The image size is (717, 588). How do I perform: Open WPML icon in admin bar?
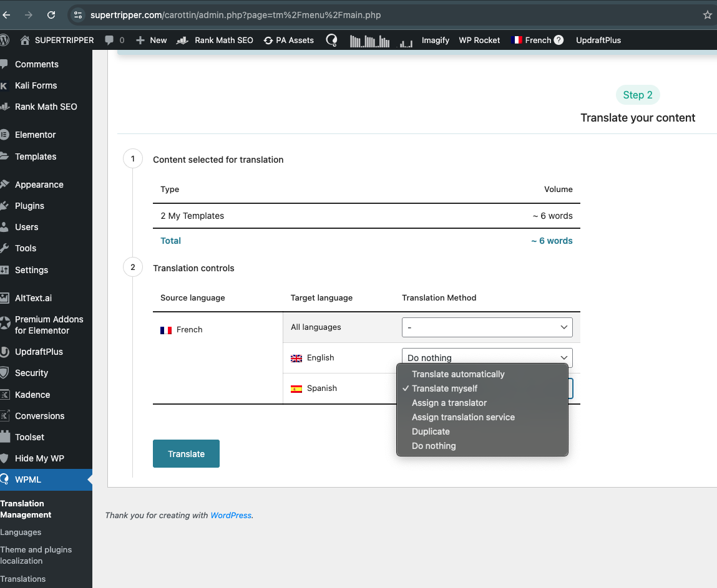331,40
